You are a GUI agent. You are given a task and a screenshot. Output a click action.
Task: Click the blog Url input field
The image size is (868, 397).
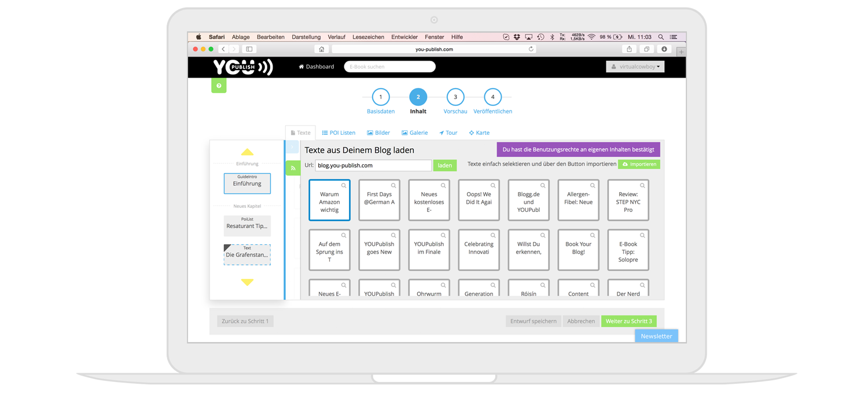(373, 166)
